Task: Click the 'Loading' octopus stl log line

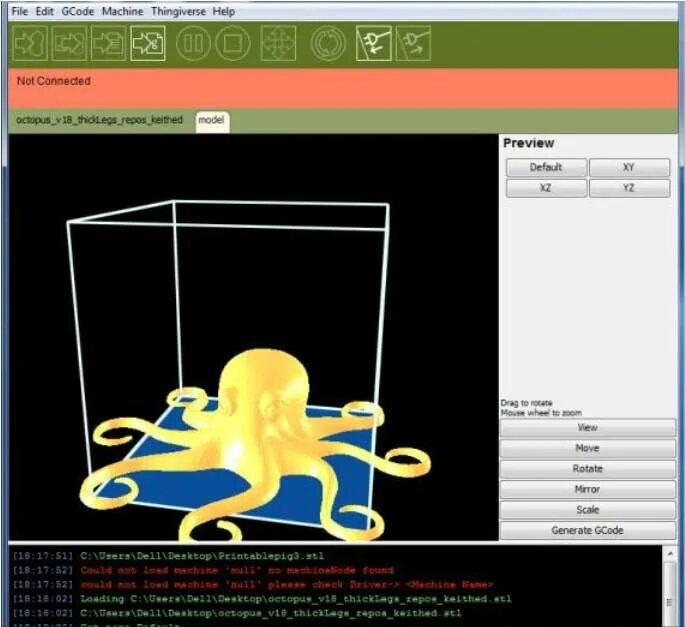Action: (262, 599)
